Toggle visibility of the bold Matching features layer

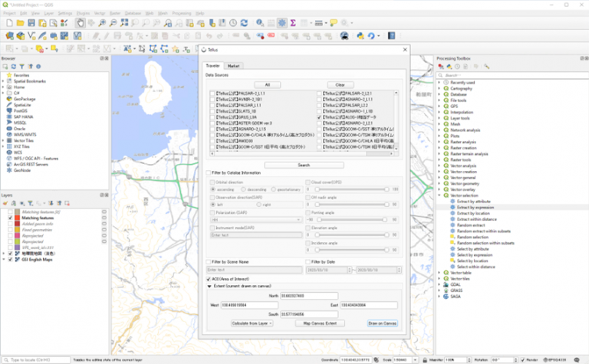pyautogui.click(x=11, y=218)
